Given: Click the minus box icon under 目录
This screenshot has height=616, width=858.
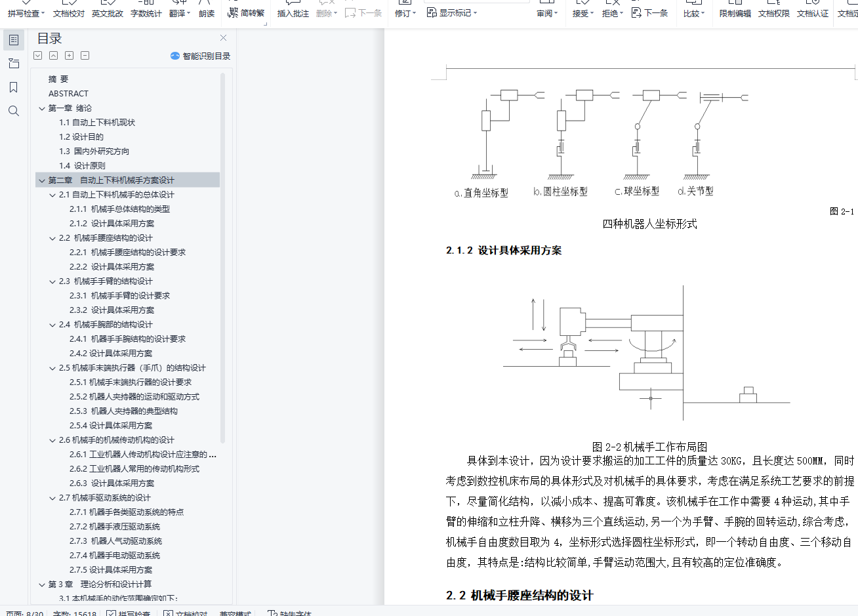Looking at the screenshot, I should [85, 56].
